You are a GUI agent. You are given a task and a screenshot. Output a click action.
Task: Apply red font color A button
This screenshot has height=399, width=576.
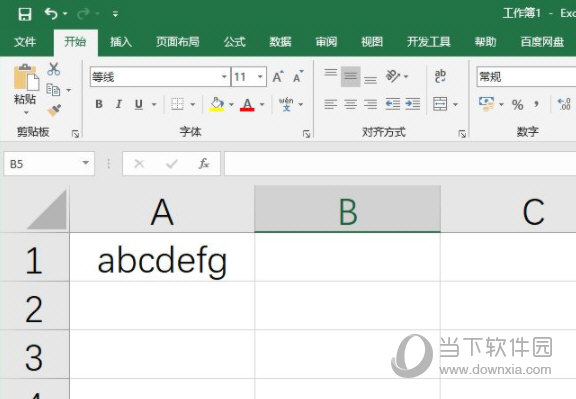(247, 104)
